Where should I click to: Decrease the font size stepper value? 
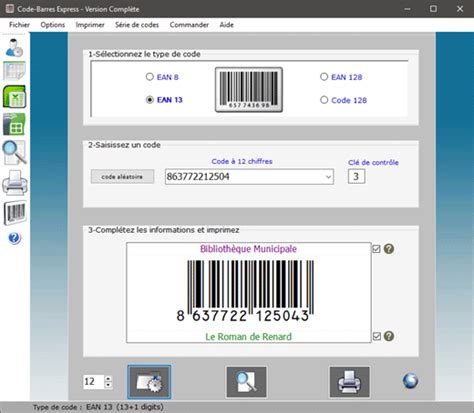[x=108, y=385]
